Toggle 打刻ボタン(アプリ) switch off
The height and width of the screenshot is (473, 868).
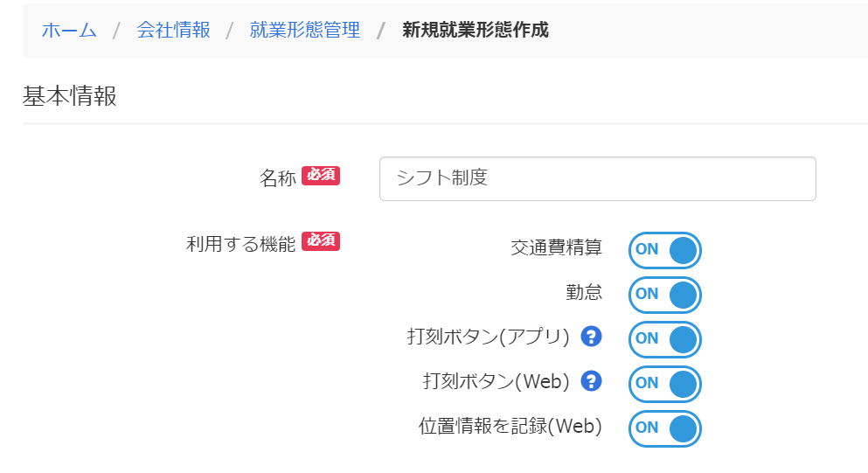pyautogui.click(x=665, y=339)
